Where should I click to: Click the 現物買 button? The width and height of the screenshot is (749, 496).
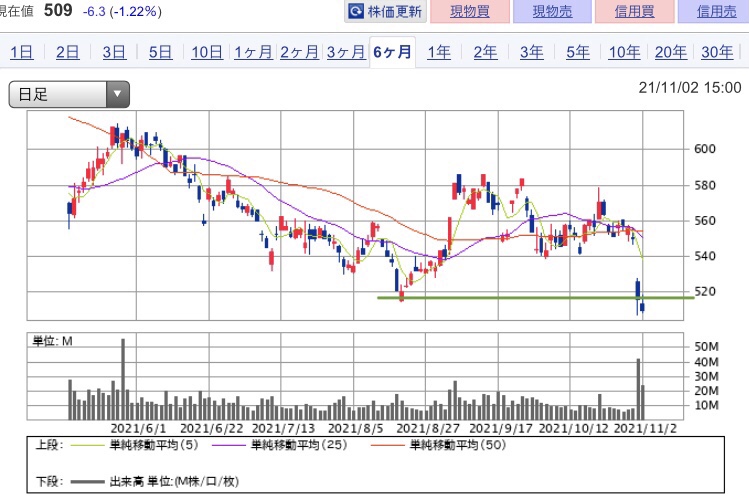click(x=470, y=11)
